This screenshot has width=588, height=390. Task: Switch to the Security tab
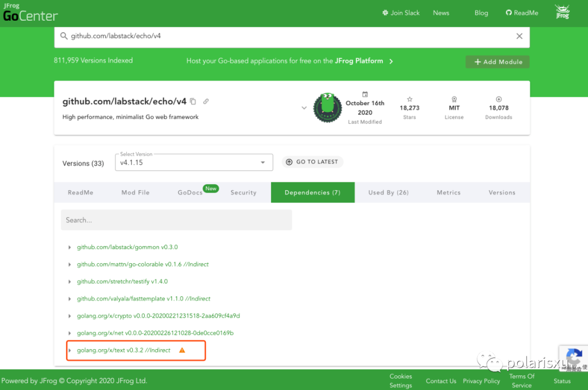(x=243, y=192)
